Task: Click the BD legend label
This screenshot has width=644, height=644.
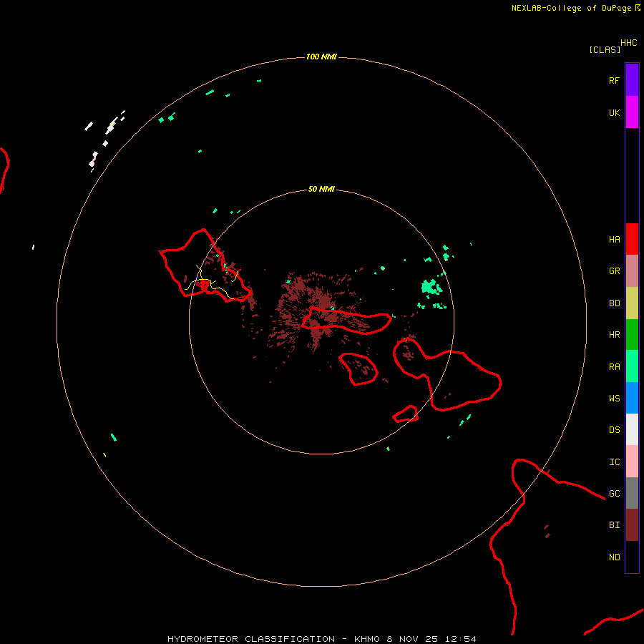Action: (x=614, y=303)
